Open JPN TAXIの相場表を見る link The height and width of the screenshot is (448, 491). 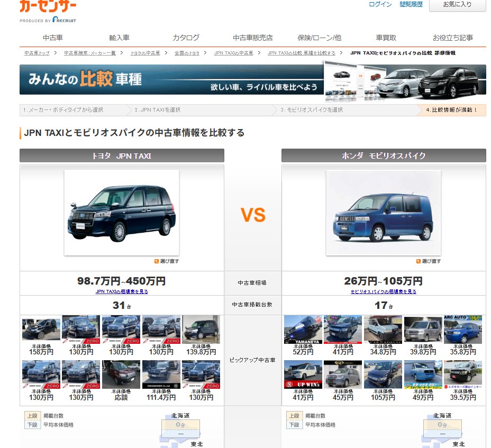tap(122, 291)
